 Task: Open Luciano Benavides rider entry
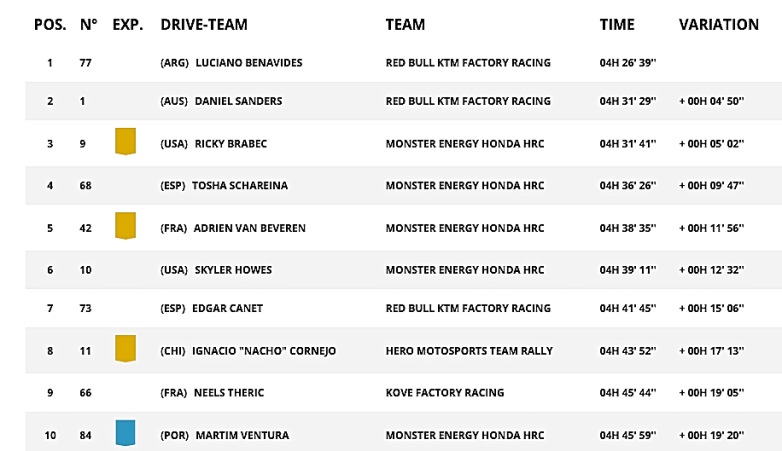pos(248,63)
